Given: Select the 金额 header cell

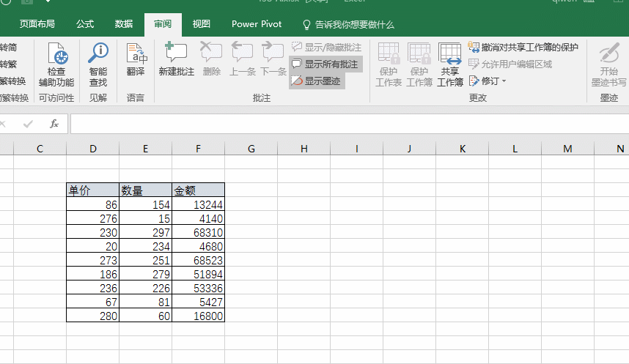Looking at the screenshot, I should pos(198,190).
